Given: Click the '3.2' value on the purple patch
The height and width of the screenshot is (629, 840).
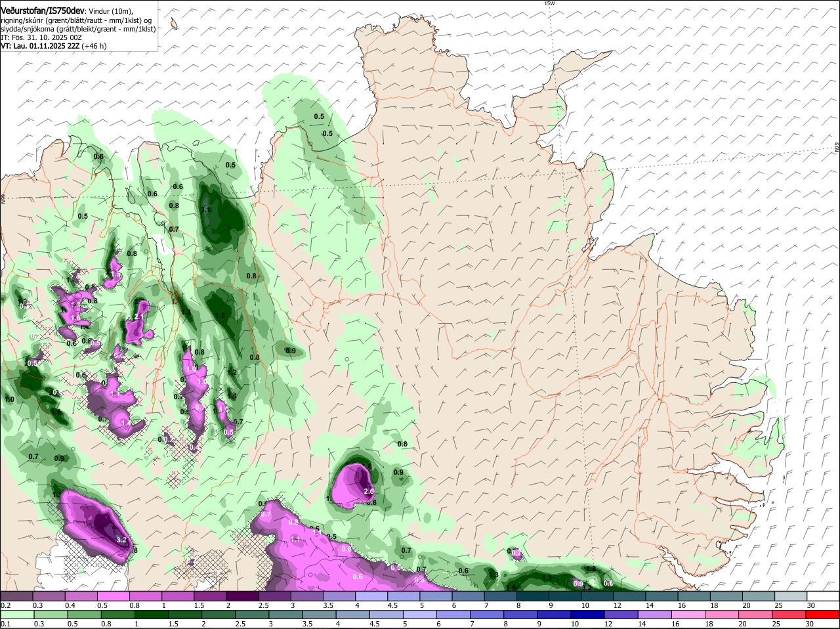Looking at the screenshot, I should (121, 540).
